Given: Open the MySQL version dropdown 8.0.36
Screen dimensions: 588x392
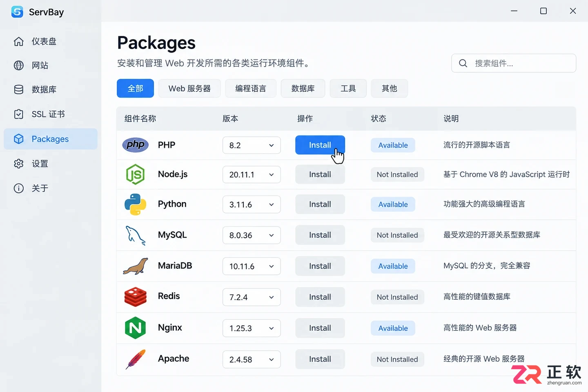Looking at the screenshot, I should tap(252, 235).
